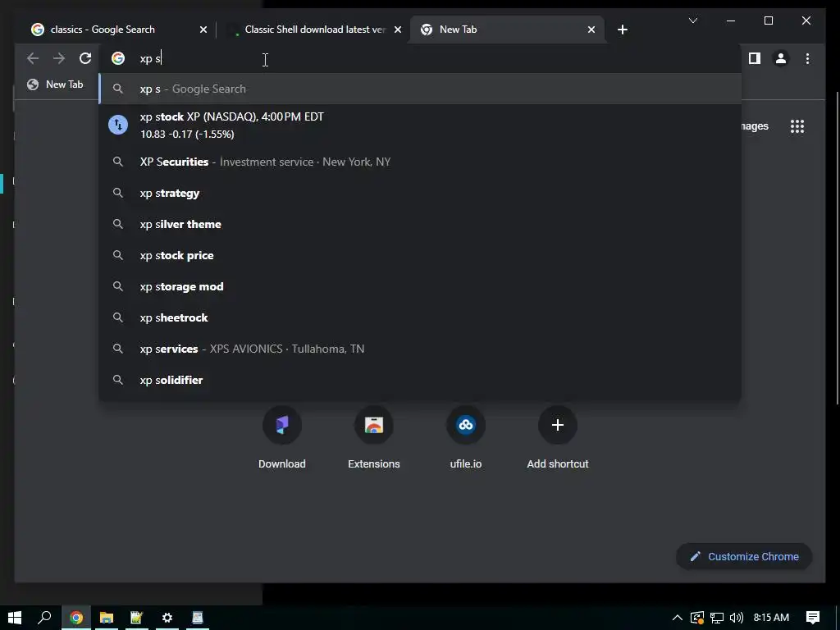Open the Extensions shortcut tile
Image resolution: width=840 pixels, height=630 pixels.
374,438
